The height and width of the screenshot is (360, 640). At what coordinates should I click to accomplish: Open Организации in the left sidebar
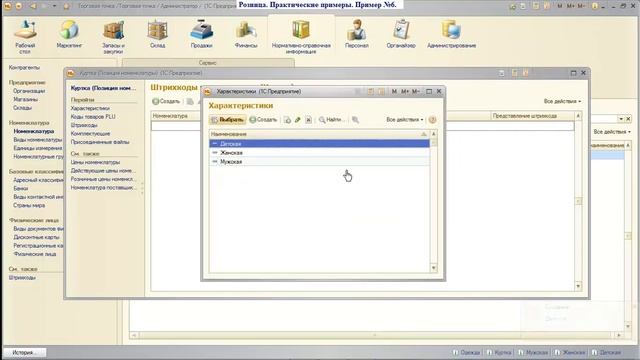[29, 91]
